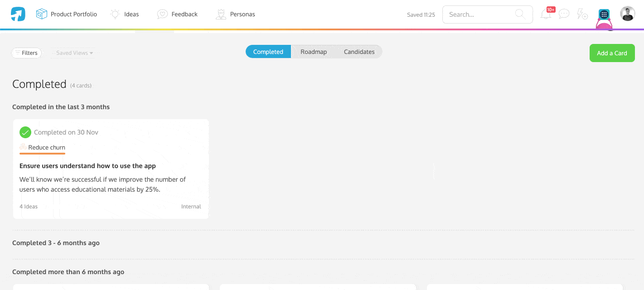Switch to the Roadmap tab
Viewport: 644px width, 290px height.
[313, 52]
